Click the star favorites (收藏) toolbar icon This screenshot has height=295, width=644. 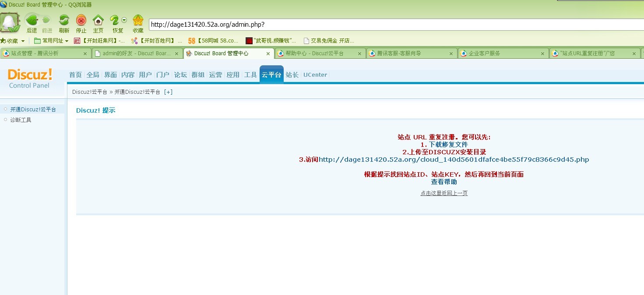(x=138, y=21)
